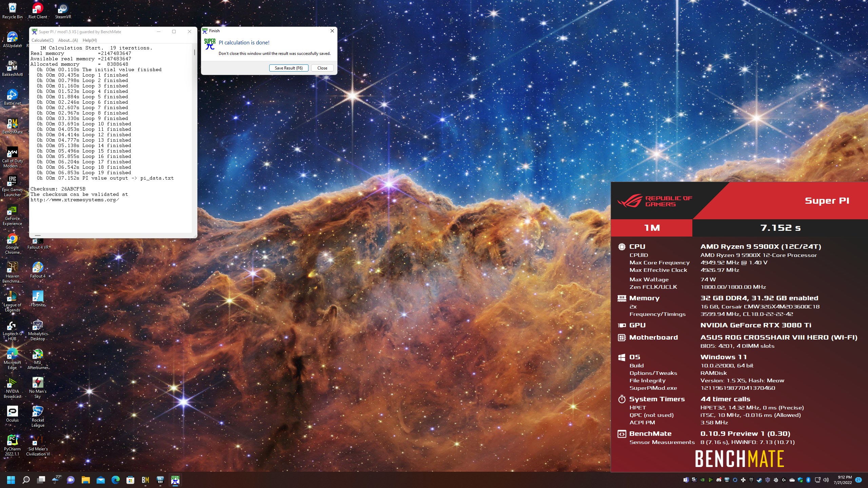Click the Save Result (F6) button
The height and width of the screenshot is (488, 868).
(289, 68)
